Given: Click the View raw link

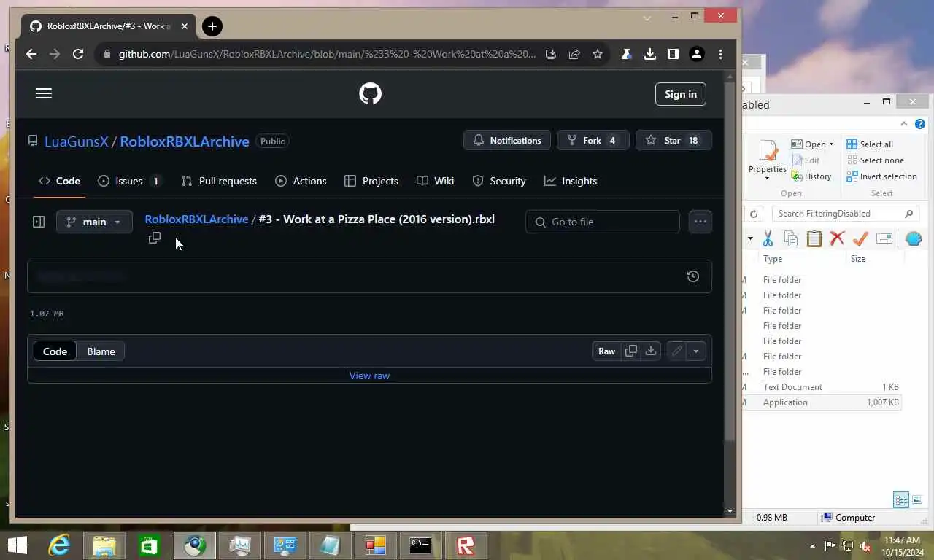Looking at the screenshot, I should point(369,376).
